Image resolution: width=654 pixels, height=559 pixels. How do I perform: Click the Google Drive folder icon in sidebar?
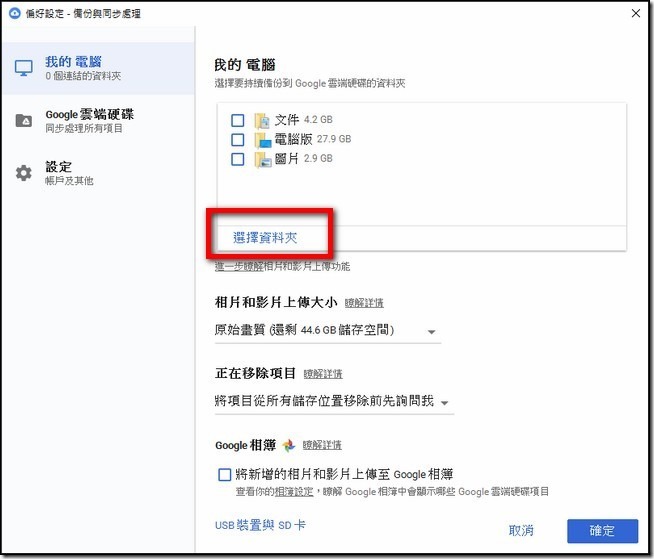[23, 120]
